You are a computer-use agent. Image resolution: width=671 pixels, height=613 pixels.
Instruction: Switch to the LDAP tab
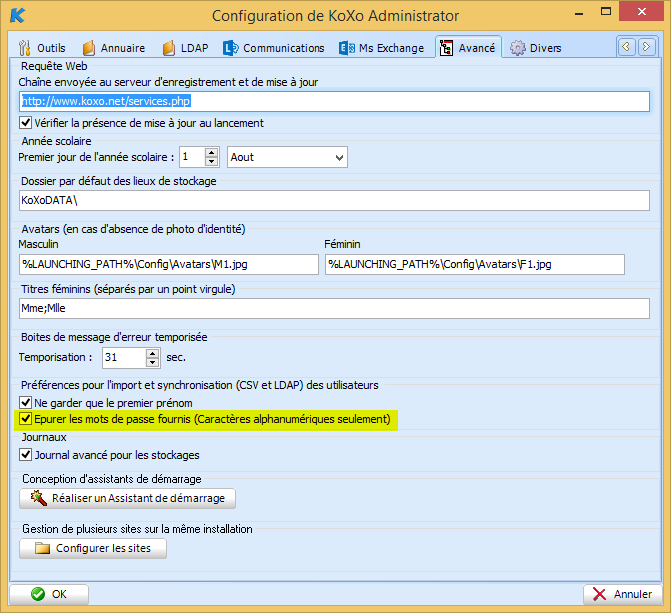coord(185,48)
